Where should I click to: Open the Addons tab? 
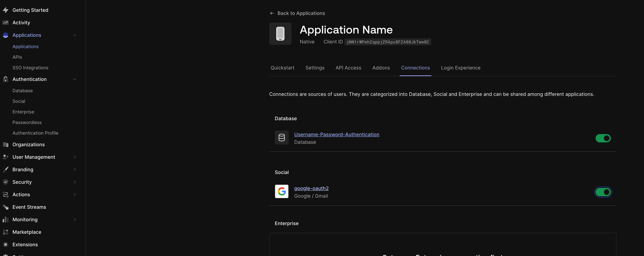pos(381,68)
